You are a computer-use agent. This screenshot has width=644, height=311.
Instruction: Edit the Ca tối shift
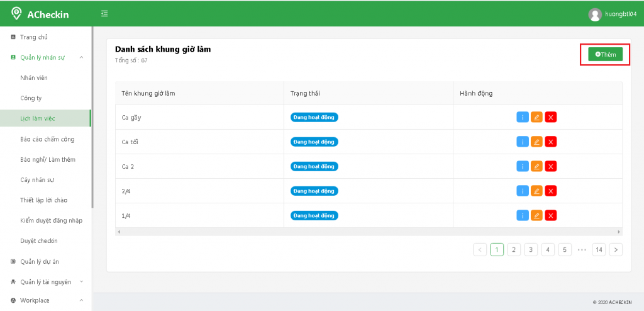point(536,142)
